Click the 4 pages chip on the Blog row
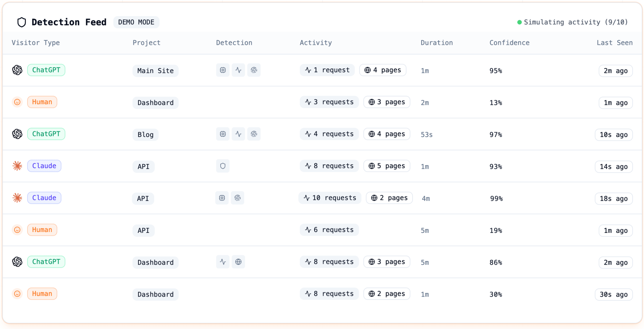 [387, 134]
